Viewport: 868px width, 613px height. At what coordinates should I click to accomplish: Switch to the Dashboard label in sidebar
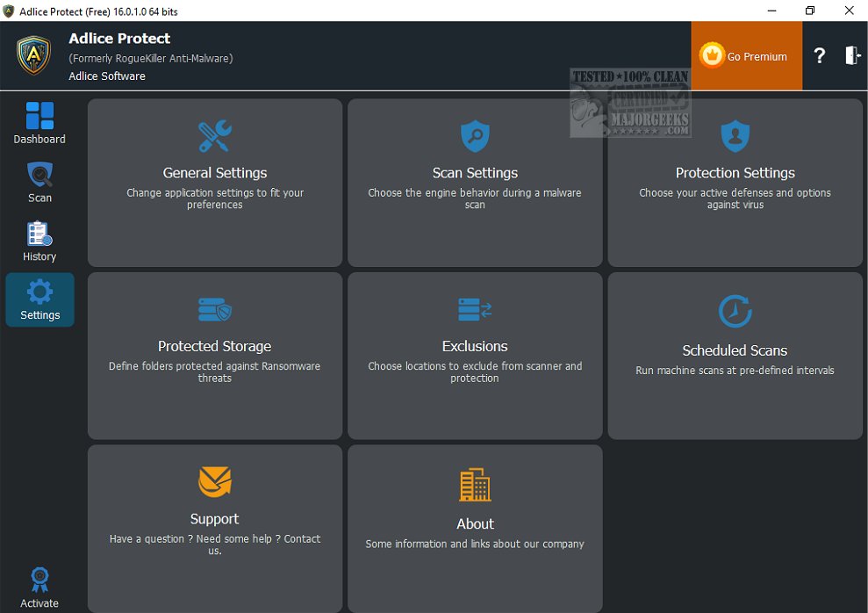tap(39, 139)
